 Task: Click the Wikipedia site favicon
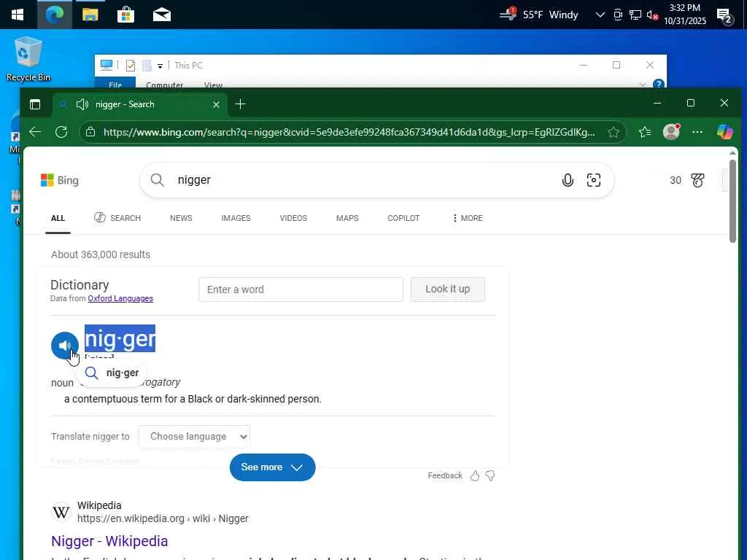pos(61,513)
